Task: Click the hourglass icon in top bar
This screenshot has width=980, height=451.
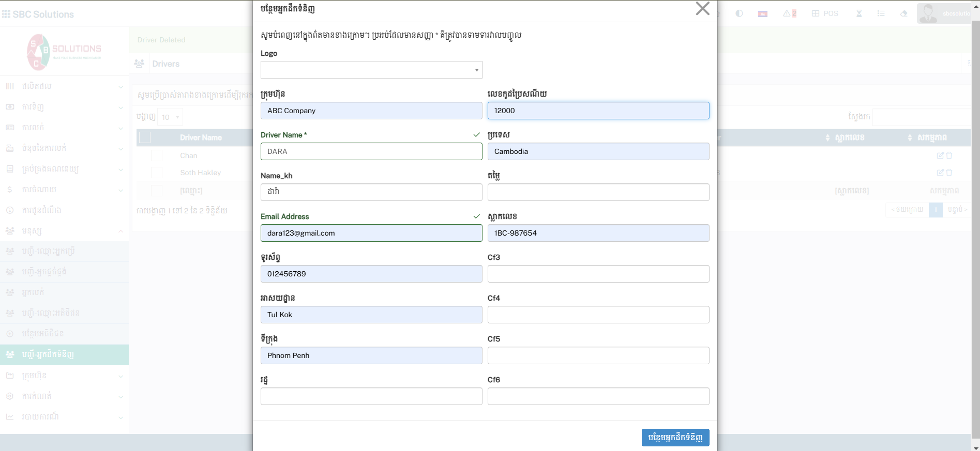Action: [859, 13]
